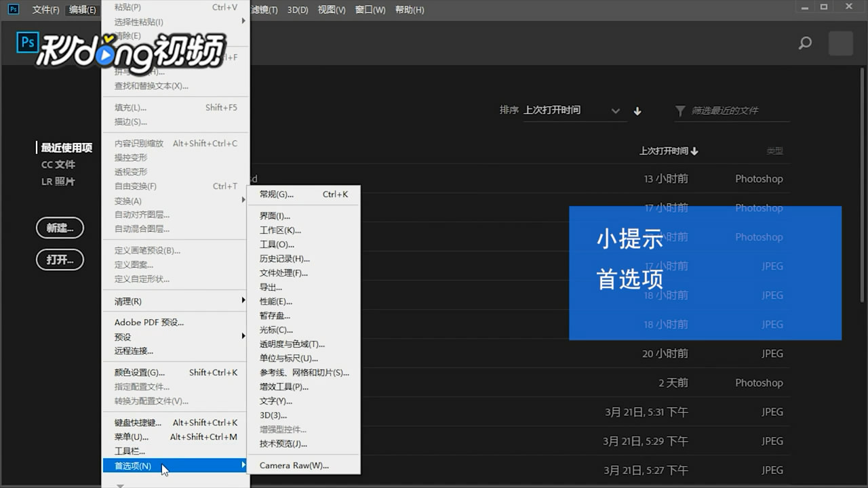Click the filter funnel icon
Screen dimensions: 868x488
(680, 110)
